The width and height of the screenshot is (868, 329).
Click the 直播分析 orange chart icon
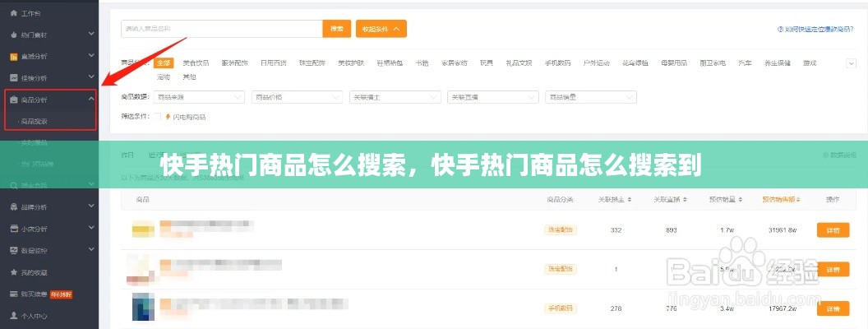pyautogui.click(x=14, y=57)
